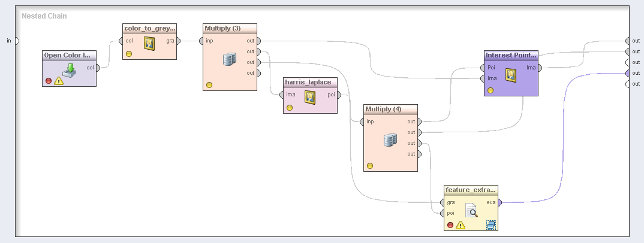Click the Multiply (3) database icon
The image size is (644, 243).
click(230, 59)
